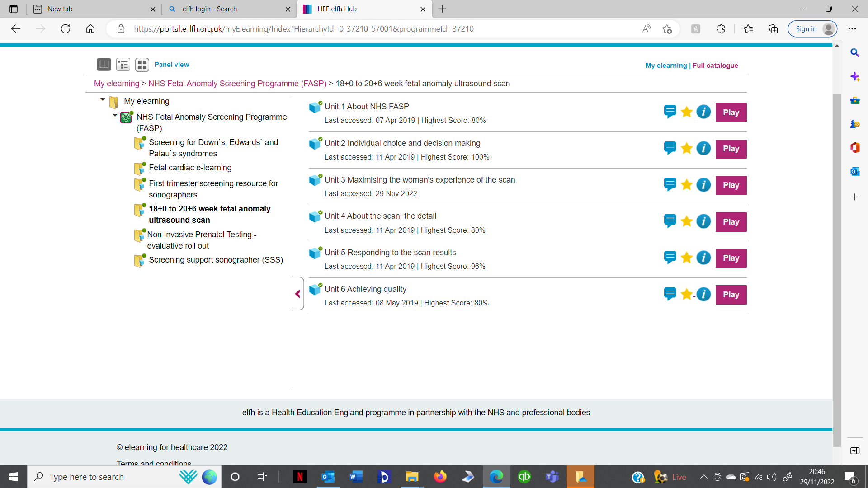Open Full catalogue link
Image resolution: width=868 pixels, height=488 pixels.
(715, 66)
